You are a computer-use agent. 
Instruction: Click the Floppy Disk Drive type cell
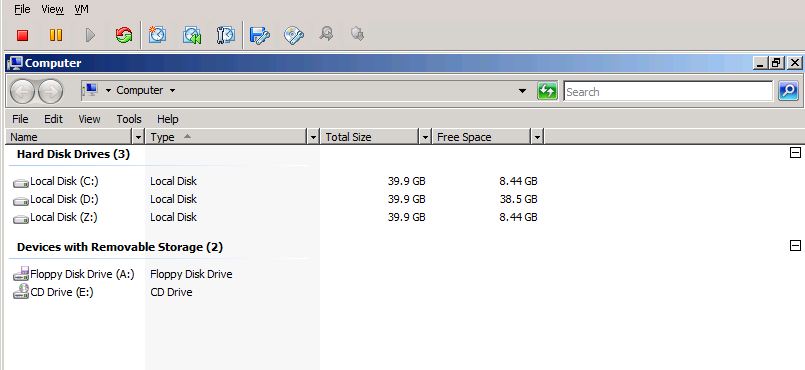191,274
